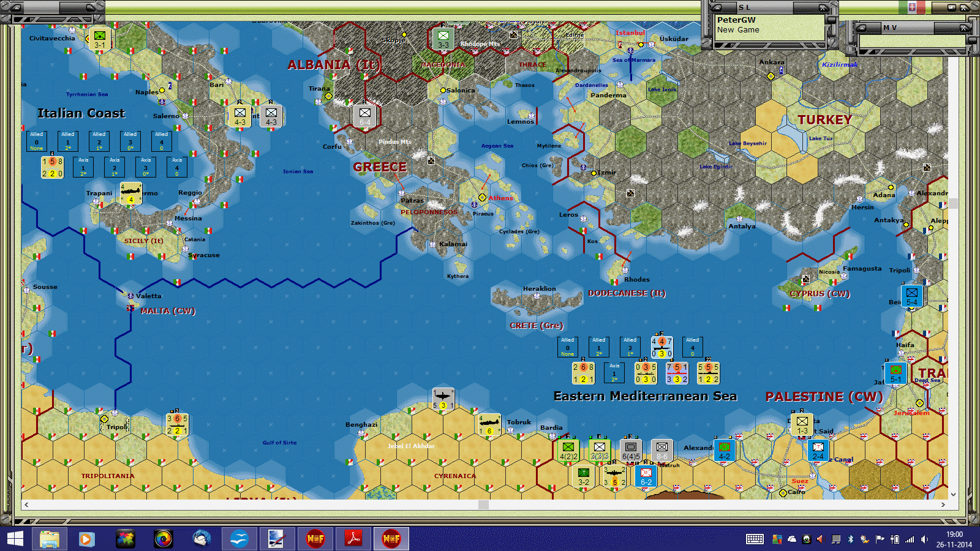The image size is (980, 551).
Task: Select the 4-4-7 submarine counter
Action: coord(661,347)
